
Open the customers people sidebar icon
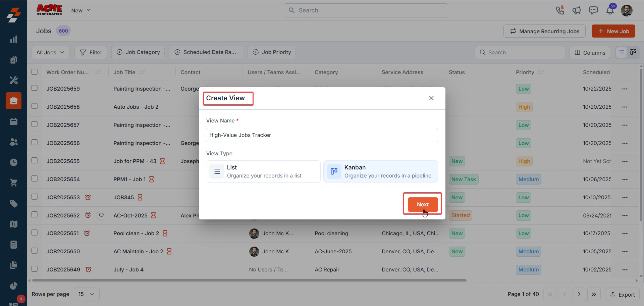13,142
